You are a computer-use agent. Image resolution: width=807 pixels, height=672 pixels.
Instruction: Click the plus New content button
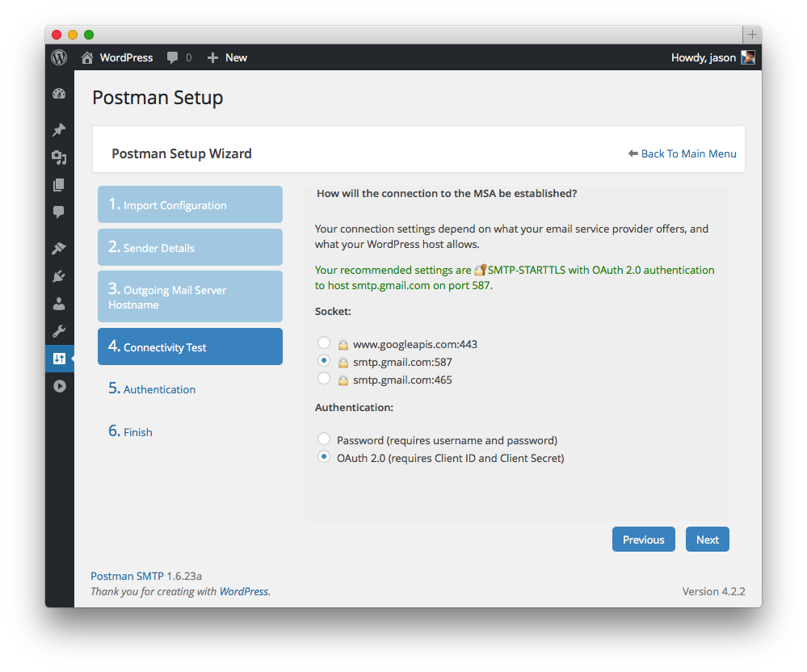pos(227,57)
